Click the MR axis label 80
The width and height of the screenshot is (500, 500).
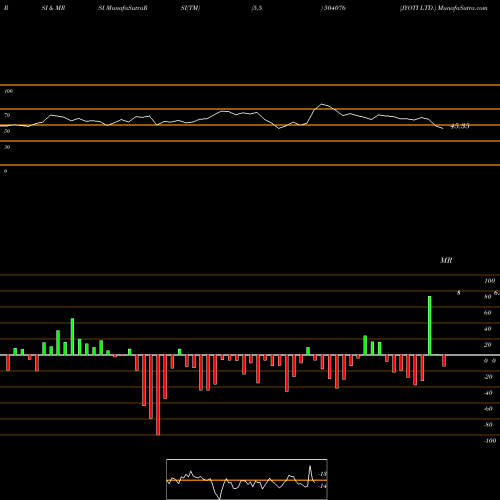(x=488, y=297)
